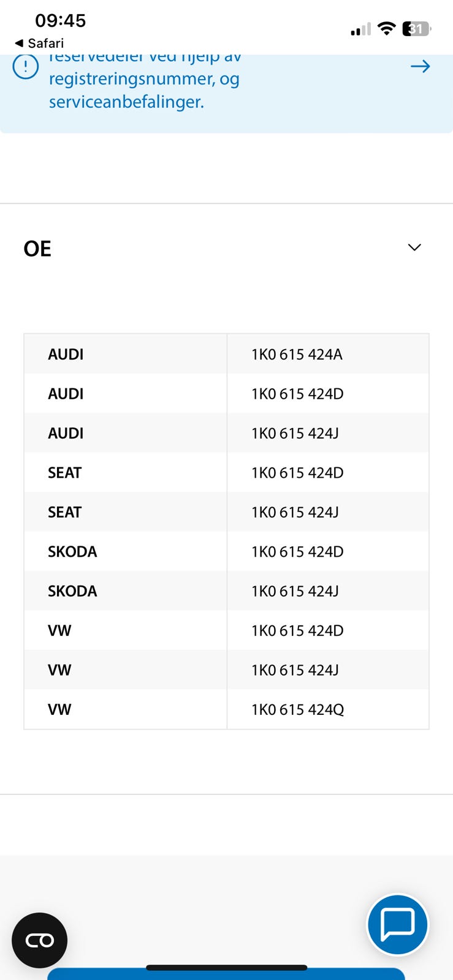453x980 pixels.
Task: Tap the black round link icon button
Action: [40, 940]
